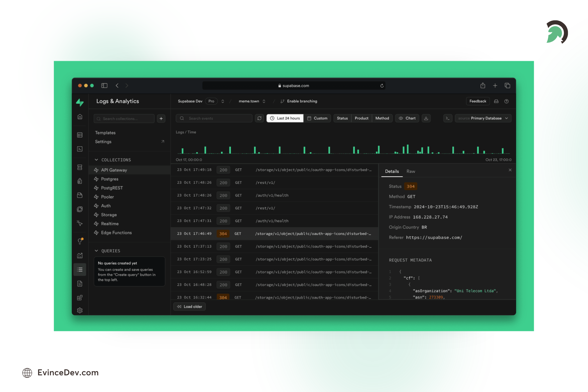The image size is (588, 392).
Task: Collapse the COLLECTIONS section
Action: 113,160
